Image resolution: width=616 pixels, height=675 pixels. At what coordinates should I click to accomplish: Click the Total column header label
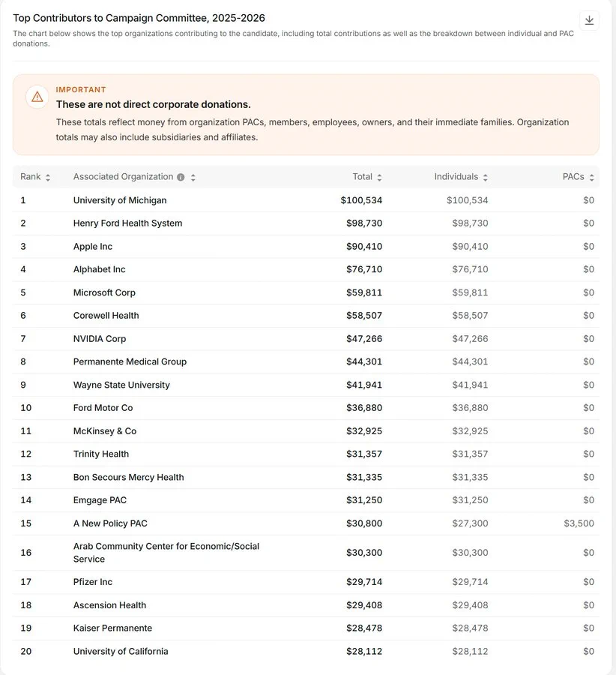tap(362, 177)
